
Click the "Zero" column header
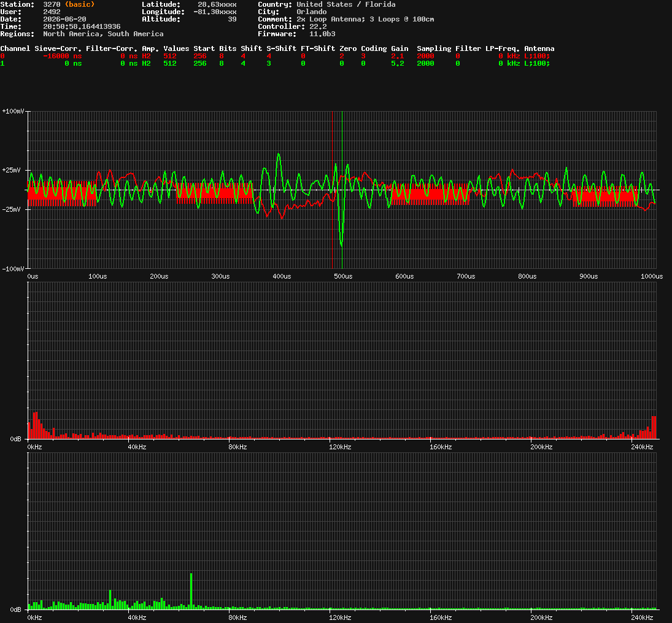tap(348, 48)
